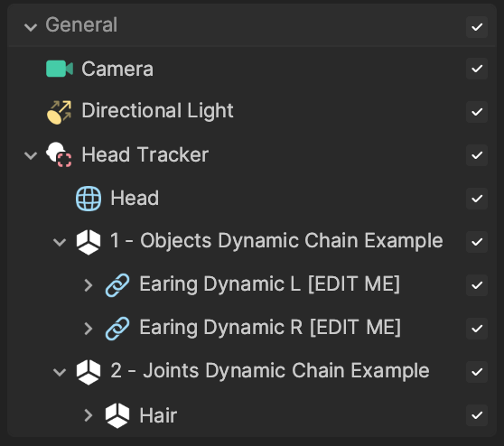Uncheck the Camera visibility checkbox
The height and width of the screenshot is (446, 504).
(x=477, y=69)
